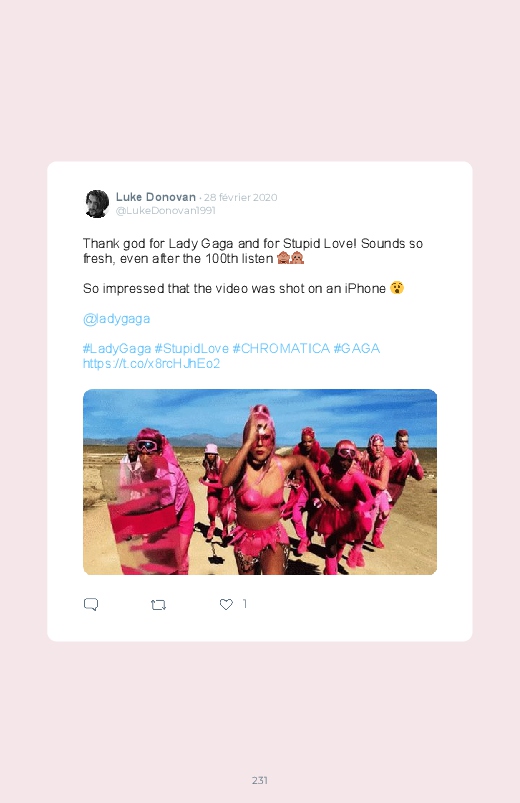Open the #CHROMATICA hashtag
Screen dimensions: 520x803
(x=281, y=348)
